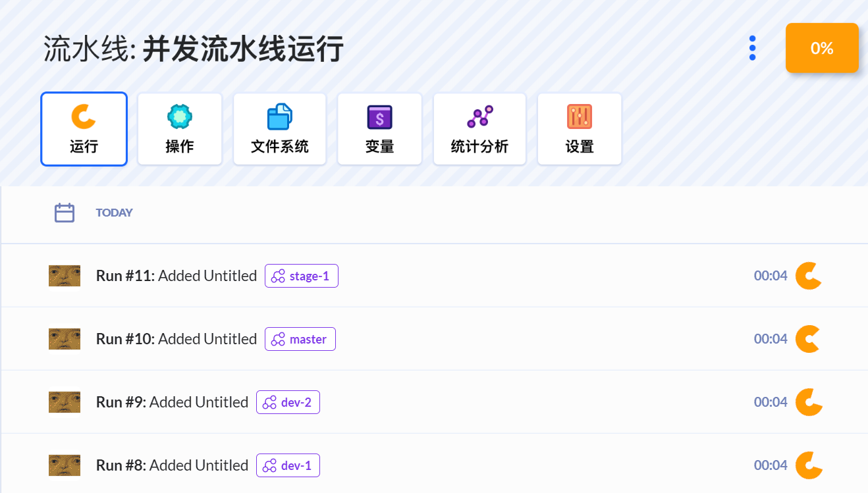Open the three-dot pipeline options menu
This screenshot has width=868, height=493.
pos(752,48)
